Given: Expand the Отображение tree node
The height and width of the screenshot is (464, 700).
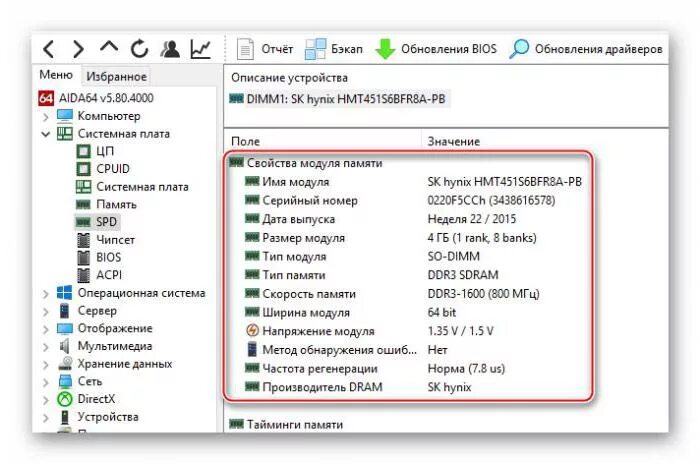Looking at the screenshot, I should click(x=46, y=329).
